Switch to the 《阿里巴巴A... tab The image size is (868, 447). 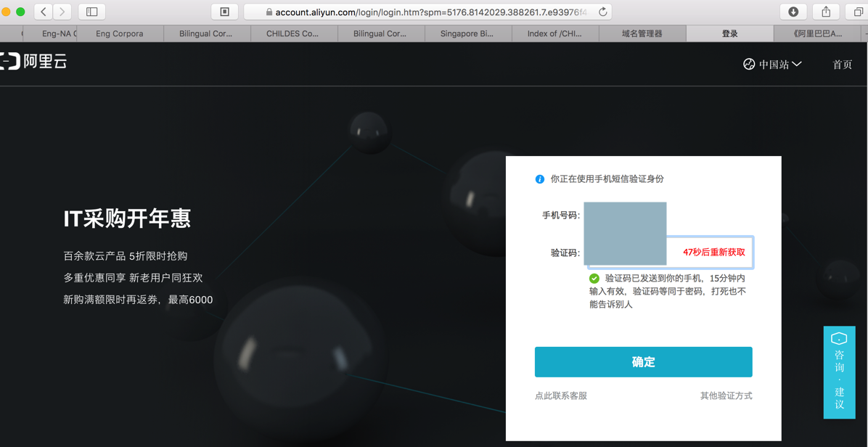[x=818, y=34]
